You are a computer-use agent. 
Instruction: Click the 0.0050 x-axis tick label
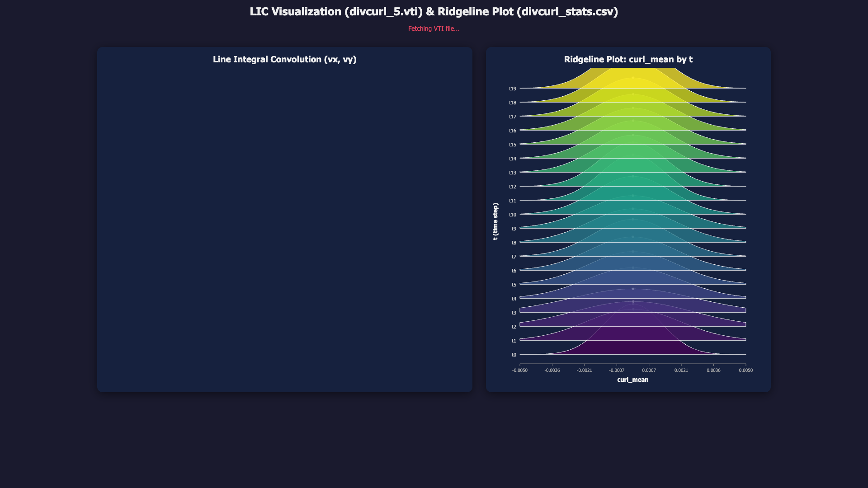[746, 370]
